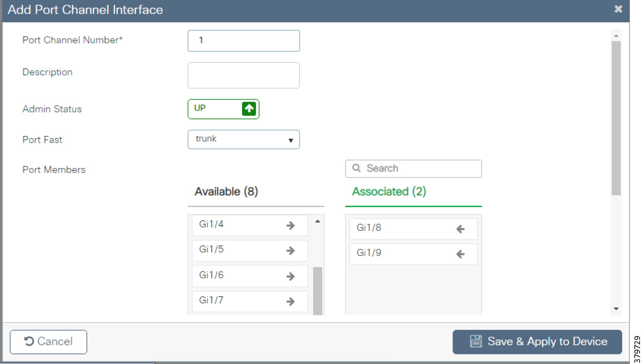Add Gi1/4 using its right arrow
Viewport: 641px width, 364px height.
click(290, 226)
